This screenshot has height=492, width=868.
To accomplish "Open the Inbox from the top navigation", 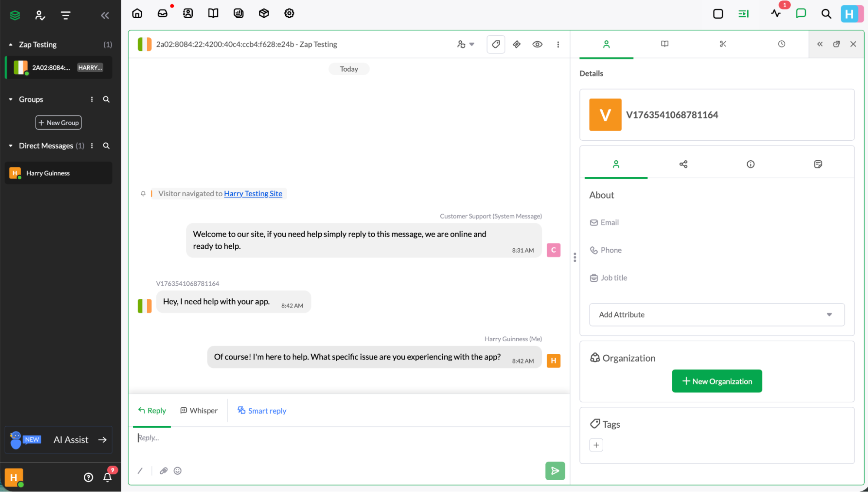I will [162, 13].
